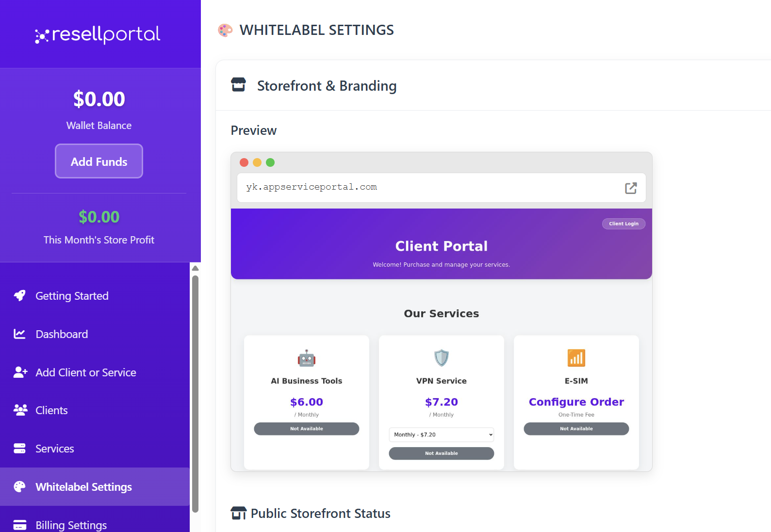
Task: Click the Add Client person-plus icon
Action: click(20, 372)
